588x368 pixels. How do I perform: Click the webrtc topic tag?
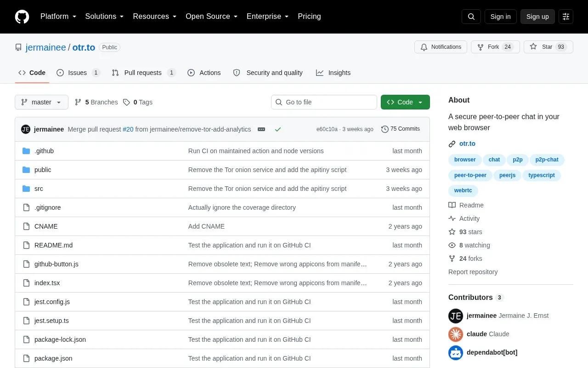(x=463, y=190)
